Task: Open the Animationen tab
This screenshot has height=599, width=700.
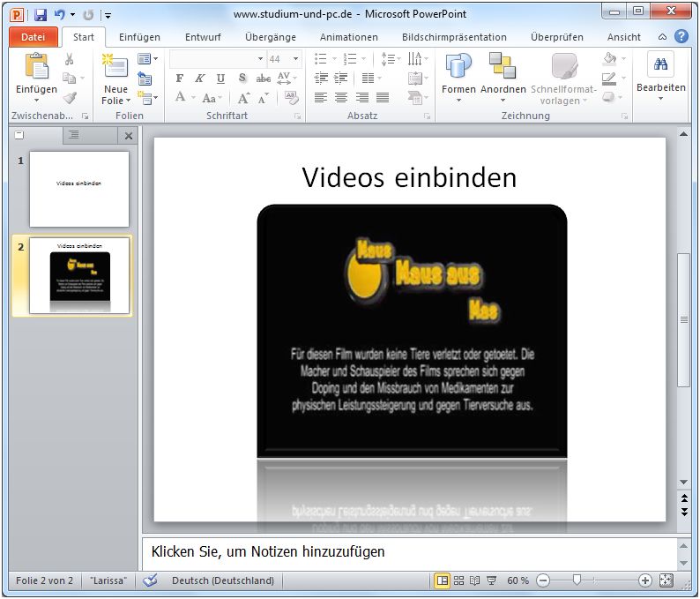Action: (x=348, y=37)
